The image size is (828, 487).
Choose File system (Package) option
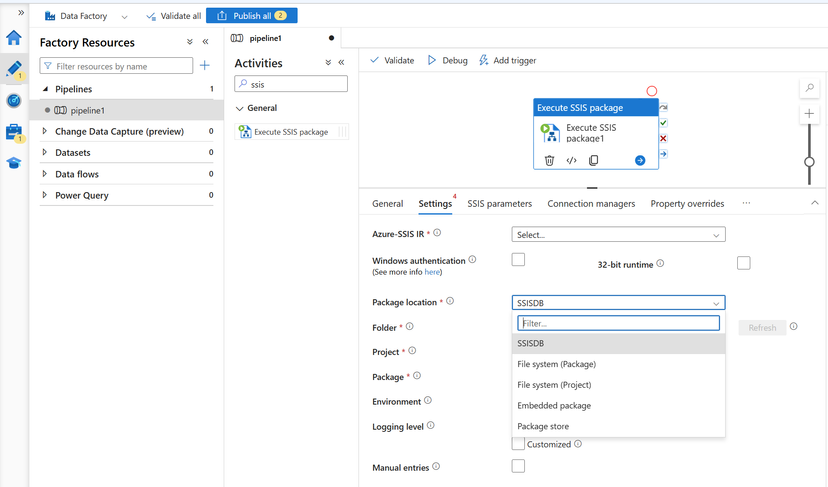tap(618, 364)
